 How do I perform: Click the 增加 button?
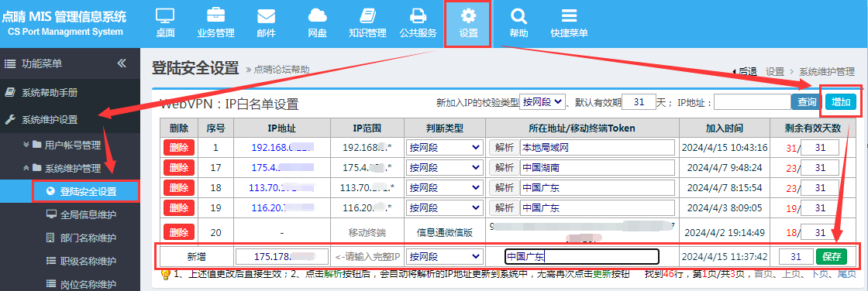click(x=841, y=102)
